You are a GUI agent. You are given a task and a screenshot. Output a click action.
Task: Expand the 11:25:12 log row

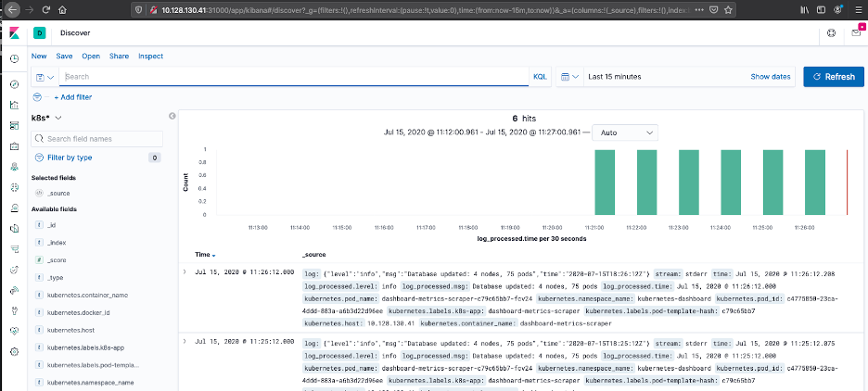(x=185, y=341)
